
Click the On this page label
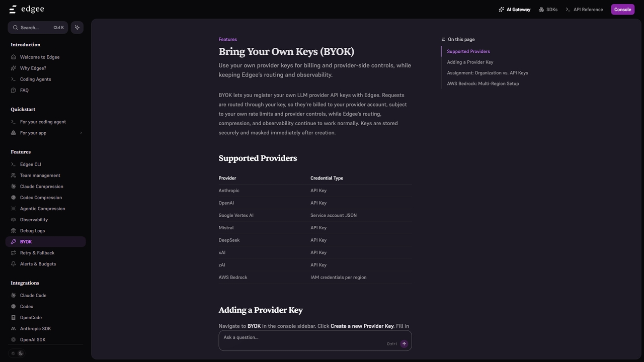pyautogui.click(x=461, y=39)
